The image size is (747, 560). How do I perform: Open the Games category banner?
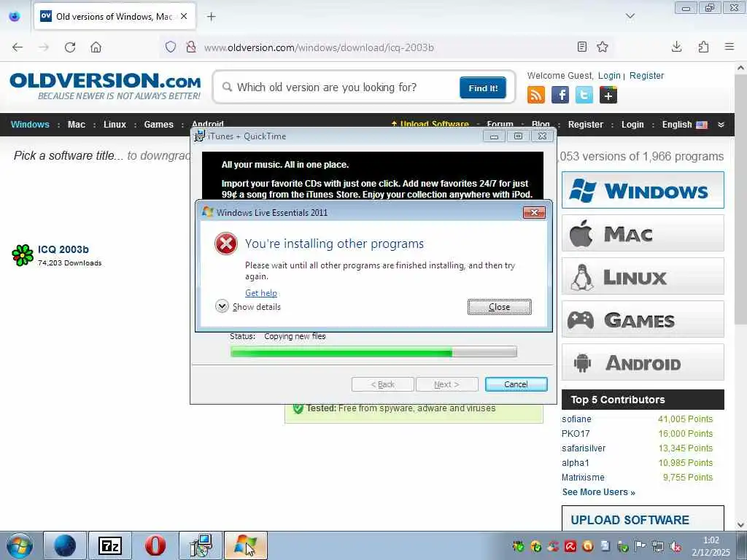coord(643,319)
